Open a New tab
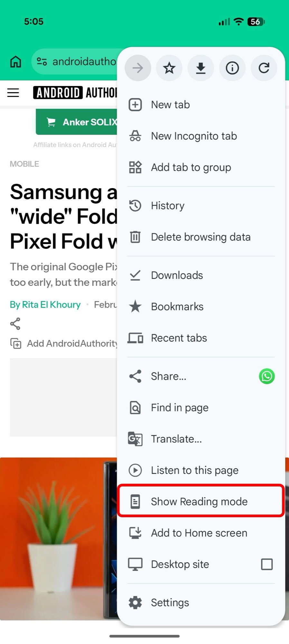 [x=171, y=104]
